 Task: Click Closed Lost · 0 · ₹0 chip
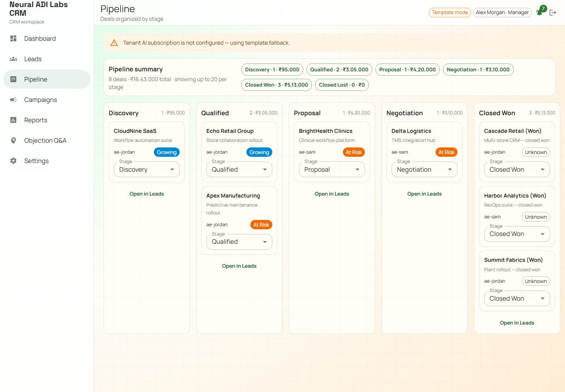click(342, 85)
